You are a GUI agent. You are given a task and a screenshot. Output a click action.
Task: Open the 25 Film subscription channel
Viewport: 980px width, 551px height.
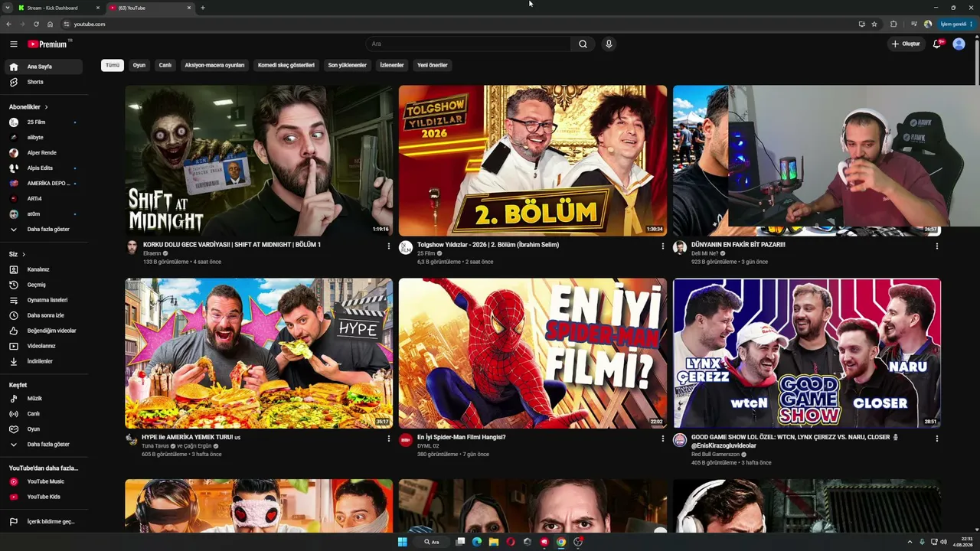(45, 122)
